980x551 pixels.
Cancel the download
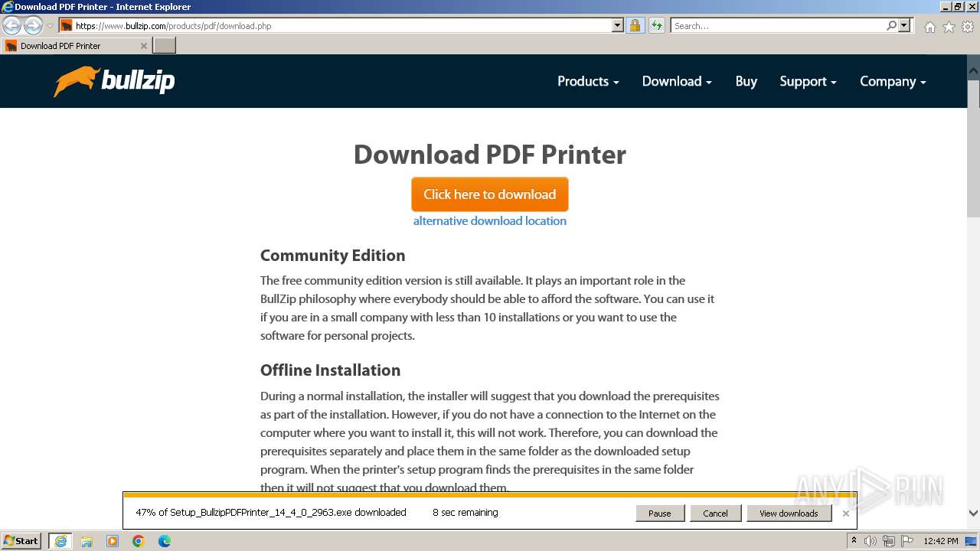pos(715,514)
